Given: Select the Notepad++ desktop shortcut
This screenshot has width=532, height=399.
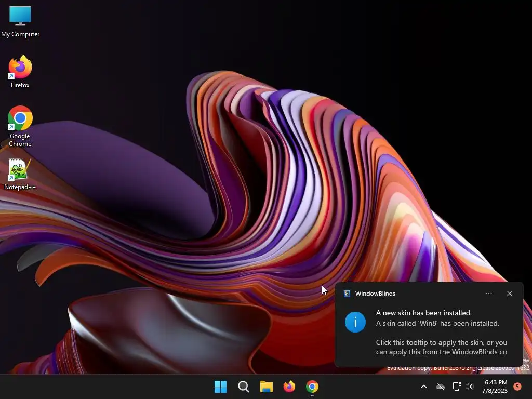Looking at the screenshot, I should (x=20, y=175).
